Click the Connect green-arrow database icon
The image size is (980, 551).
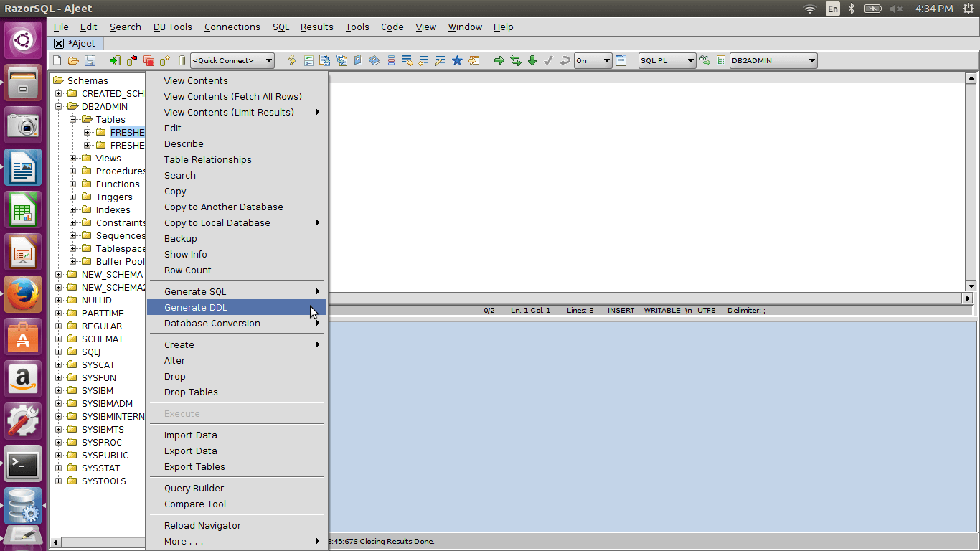[x=115, y=61]
